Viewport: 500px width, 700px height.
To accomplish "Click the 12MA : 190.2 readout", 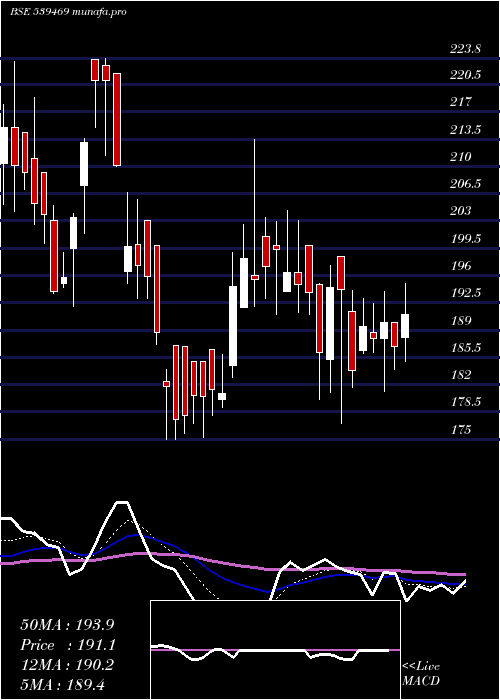I will (x=67, y=665).
